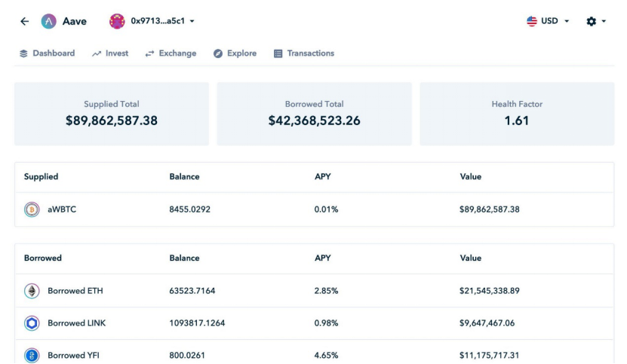Click the Health Factor card

pyautogui.click(x=517, y=114)
